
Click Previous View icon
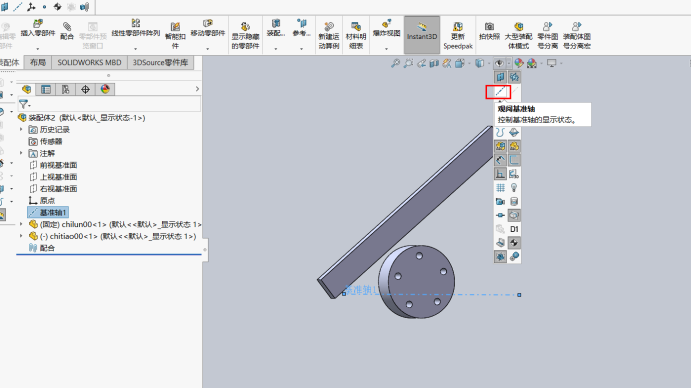pyautogui.click(x=421, y=64)
